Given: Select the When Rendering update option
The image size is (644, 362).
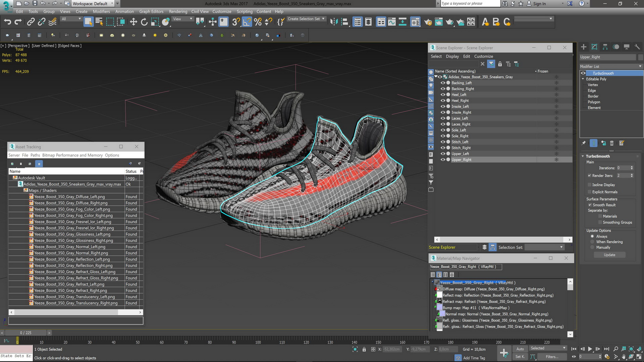Looking at the screenshot, I should (x=592, y=242).
